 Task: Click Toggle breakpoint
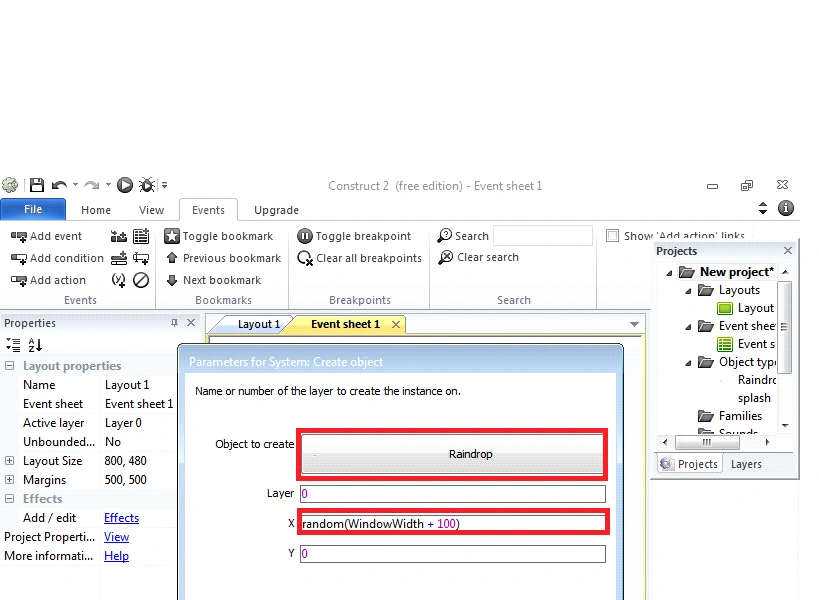click(354, 236)
